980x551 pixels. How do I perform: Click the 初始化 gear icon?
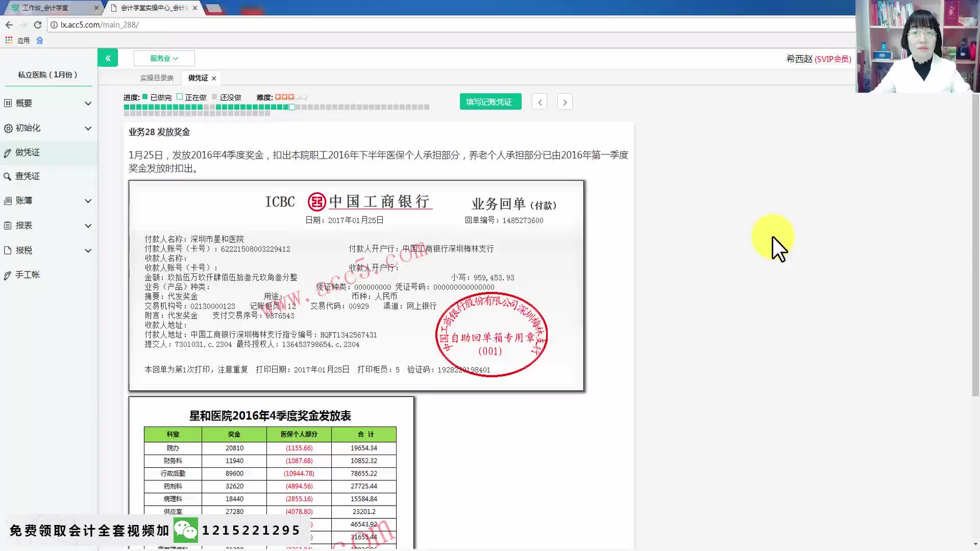click(x=8, y=128)
